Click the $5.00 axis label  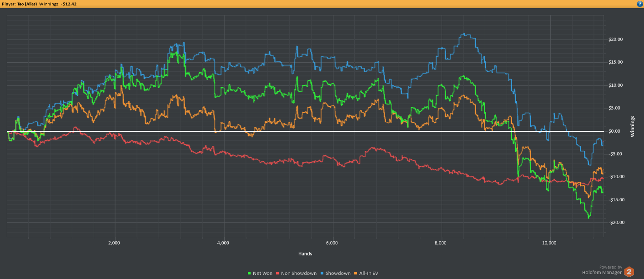(x=614, y=108)
